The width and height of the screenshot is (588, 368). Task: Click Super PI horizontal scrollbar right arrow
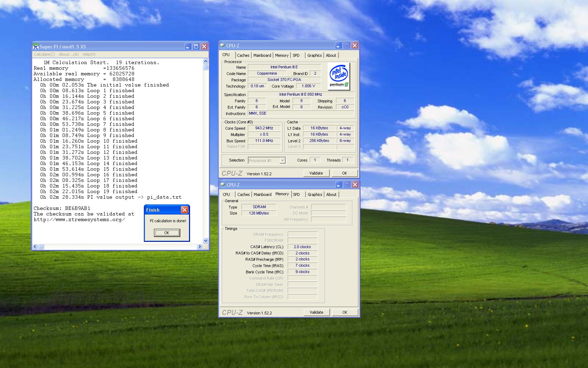[200, 247]
